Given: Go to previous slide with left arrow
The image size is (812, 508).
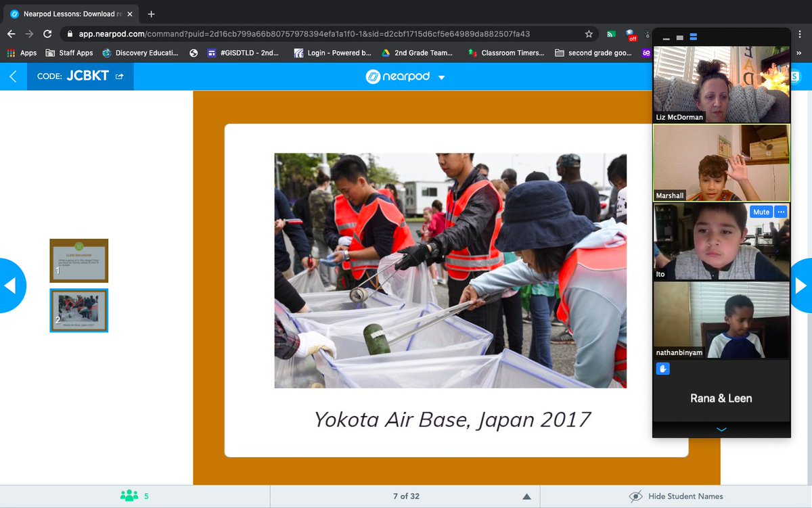Looking at the screenshot, I should pyautogui.click(x=12, y=286).
